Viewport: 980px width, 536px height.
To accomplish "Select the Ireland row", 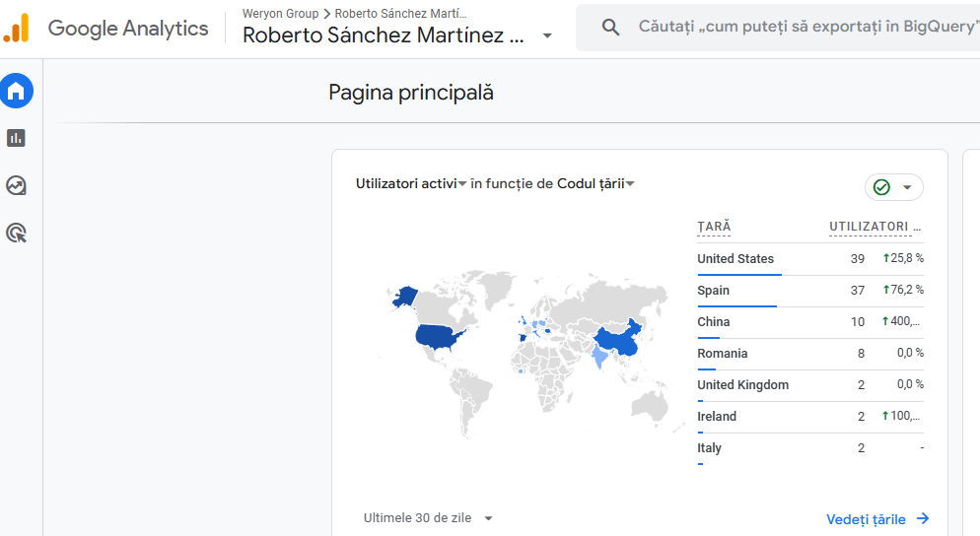I will click(810, 417).
